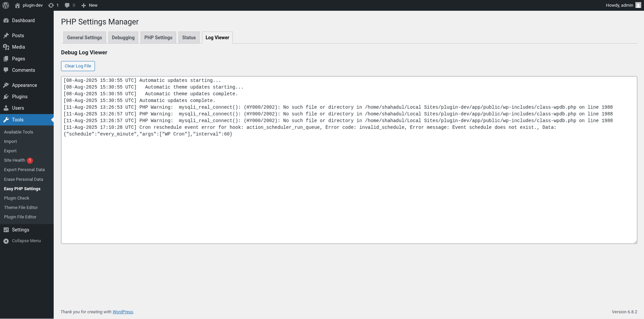644x319 pixels.
Task: Follow the WordPress footer link
Action: pyautogui.click(x=123, y=312)
